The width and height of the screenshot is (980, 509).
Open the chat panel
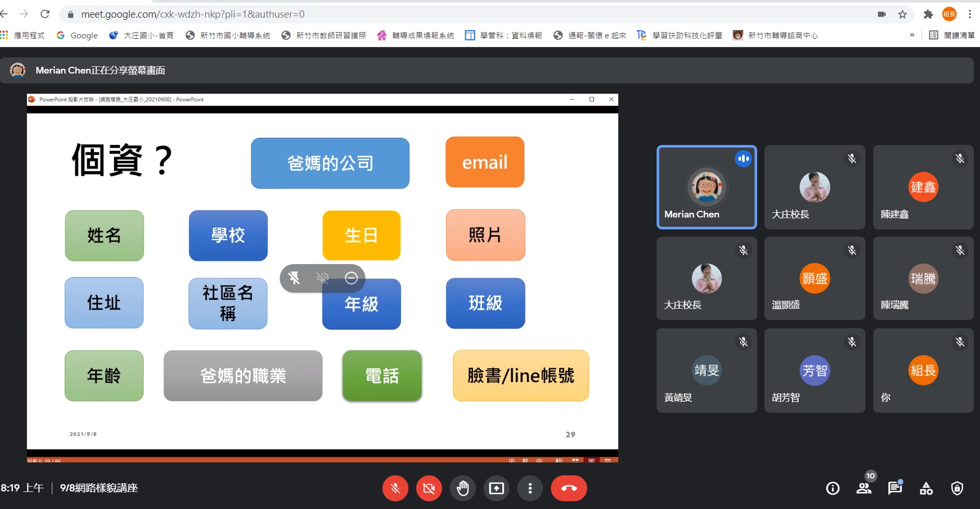pyautogui.click(x=894, y=488)
